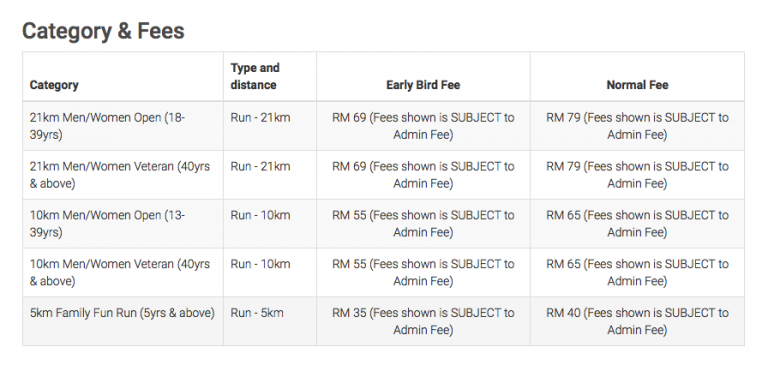Click RM 69 early bird fee for 21km Open
The image size is (768, 377).
[423, 126]
